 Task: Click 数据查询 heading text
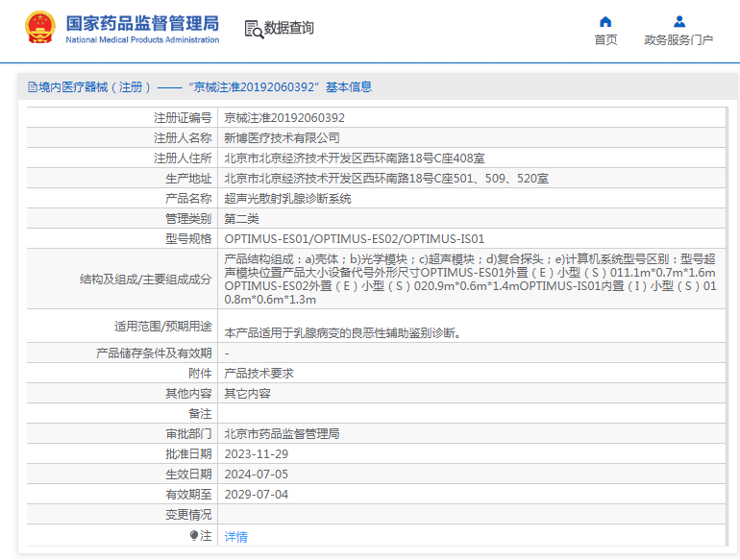tap(289, 28)
